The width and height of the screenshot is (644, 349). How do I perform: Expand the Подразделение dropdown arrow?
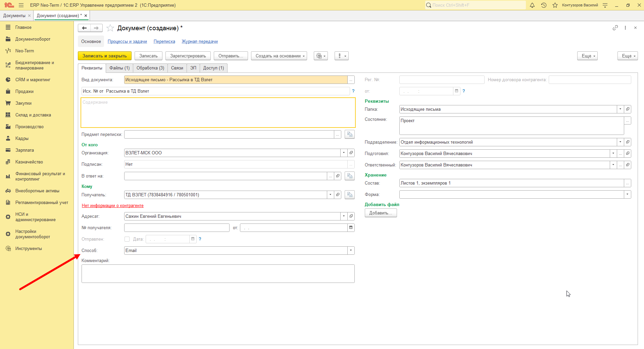[621, 142]
